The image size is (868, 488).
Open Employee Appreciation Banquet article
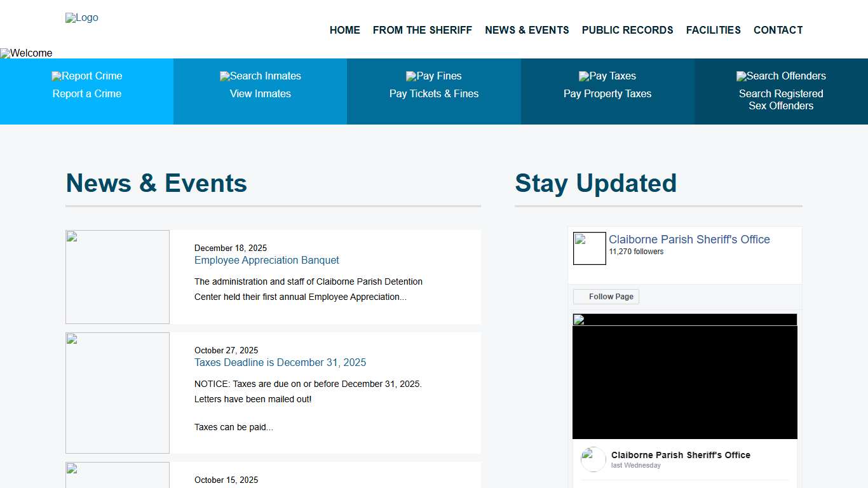tap(266, 261)
